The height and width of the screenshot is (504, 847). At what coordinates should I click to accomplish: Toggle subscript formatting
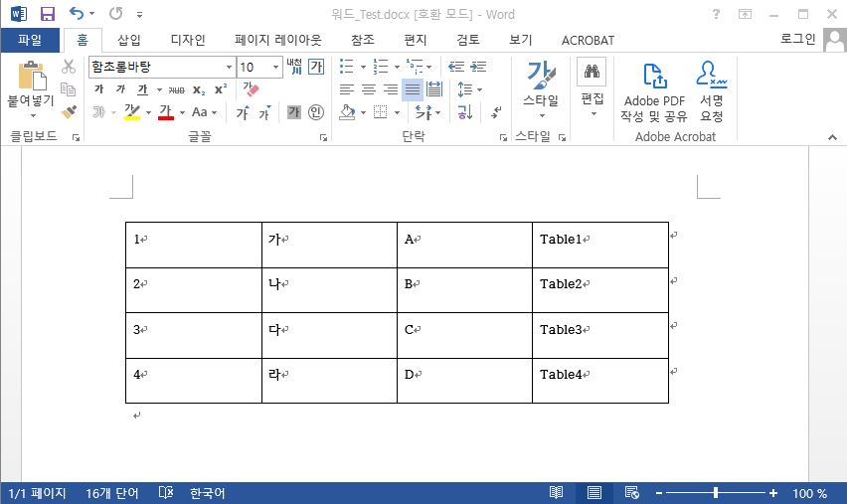pyautogui.click(x=199, y=89)
